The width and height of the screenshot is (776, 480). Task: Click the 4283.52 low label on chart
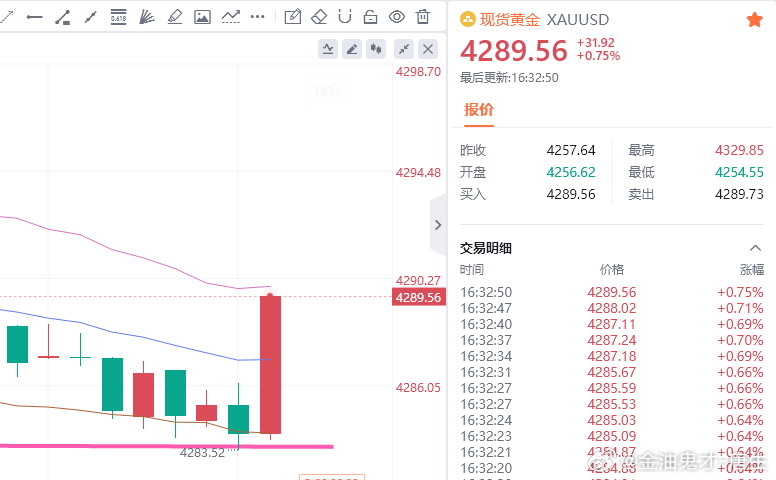202,453
